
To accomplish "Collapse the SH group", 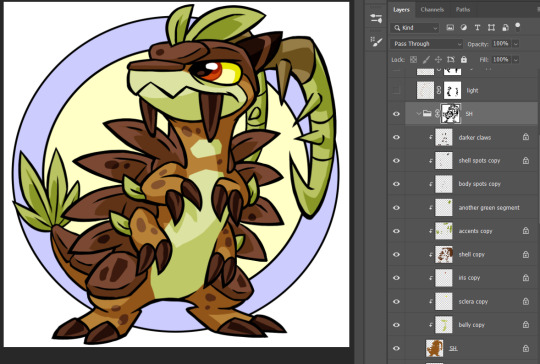I will [418, 113].
